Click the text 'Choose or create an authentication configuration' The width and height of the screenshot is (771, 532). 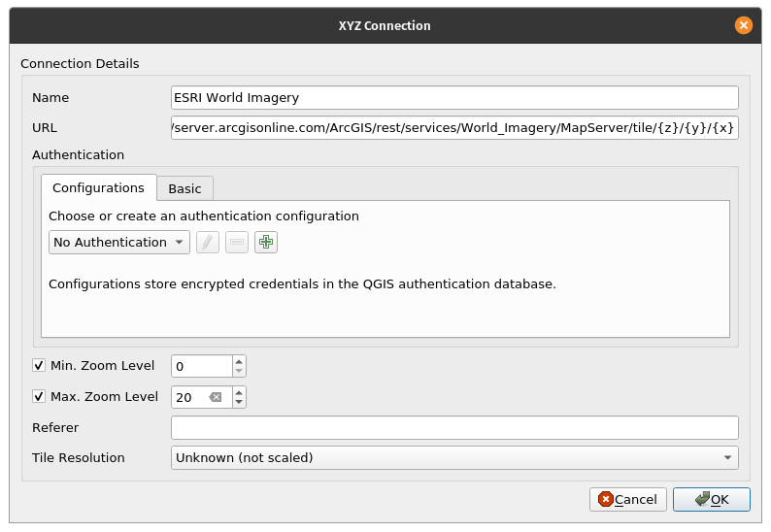click(x=204, y=216)
